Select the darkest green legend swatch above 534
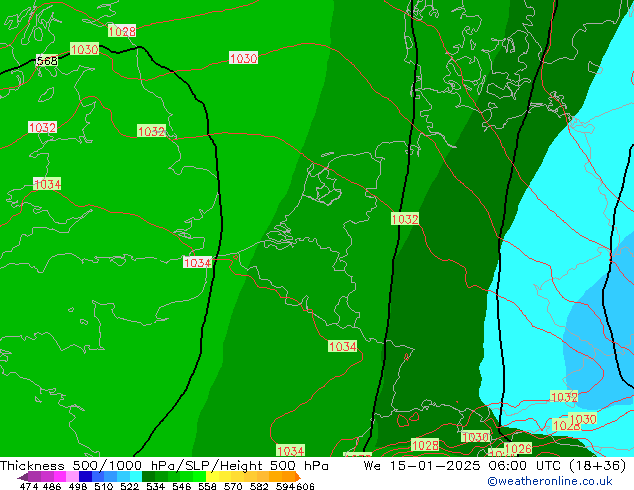 [148, 477]
